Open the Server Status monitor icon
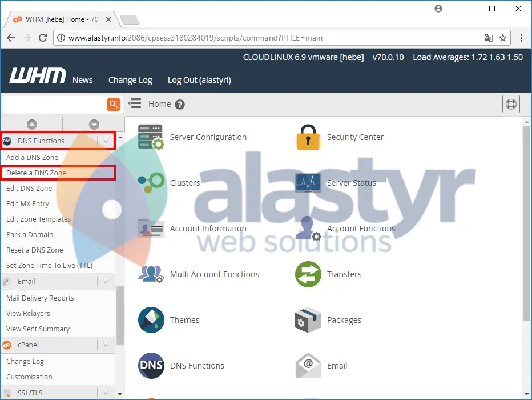 pyautogui.click(x=308, y=183)
